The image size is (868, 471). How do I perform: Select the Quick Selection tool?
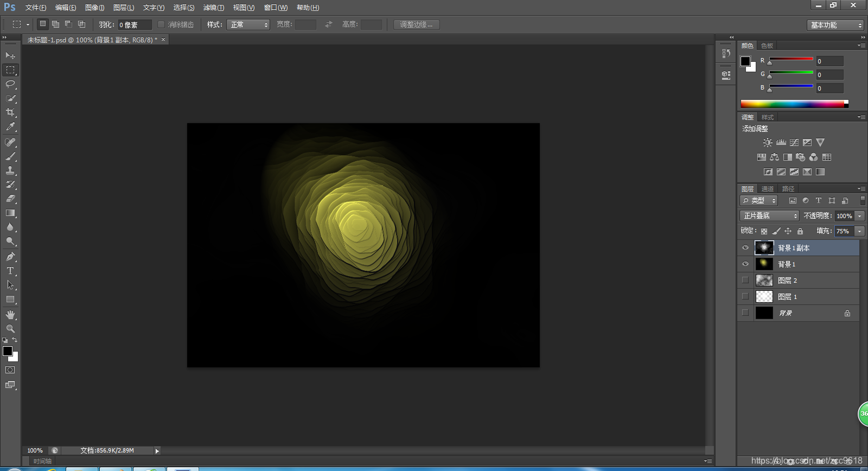pyautogui.click(x=10, y=98)
